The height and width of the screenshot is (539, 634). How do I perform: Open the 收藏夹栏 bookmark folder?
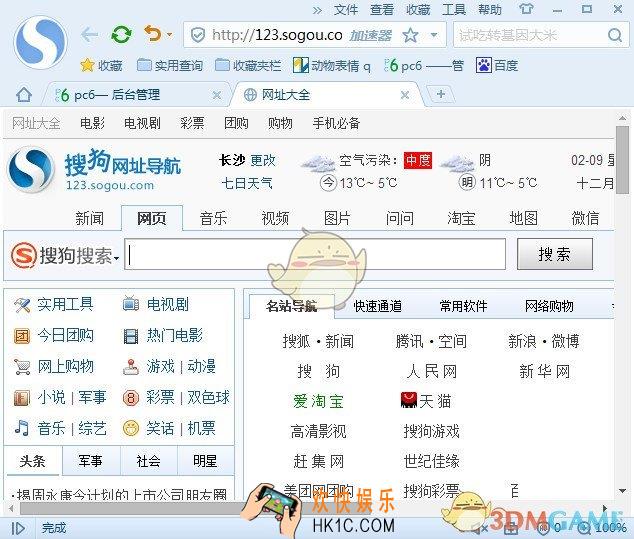point(248,65)
